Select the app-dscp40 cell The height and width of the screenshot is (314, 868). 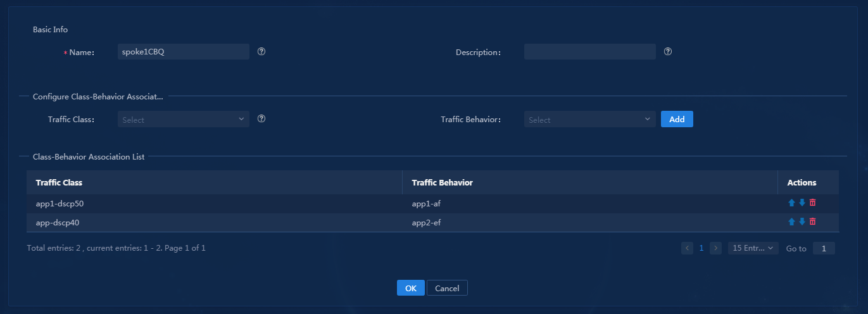click(214, 222)
